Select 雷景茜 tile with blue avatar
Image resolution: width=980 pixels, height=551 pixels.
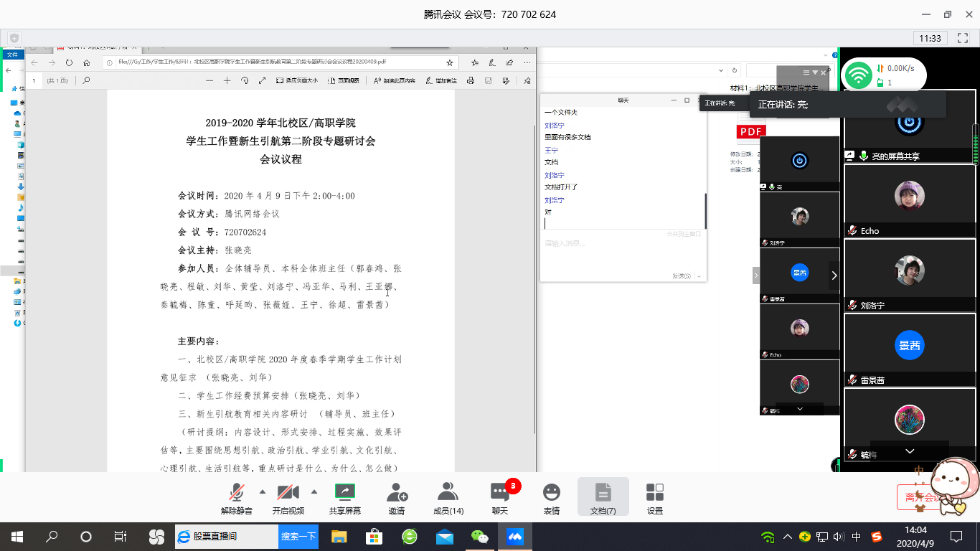[910, 349]
